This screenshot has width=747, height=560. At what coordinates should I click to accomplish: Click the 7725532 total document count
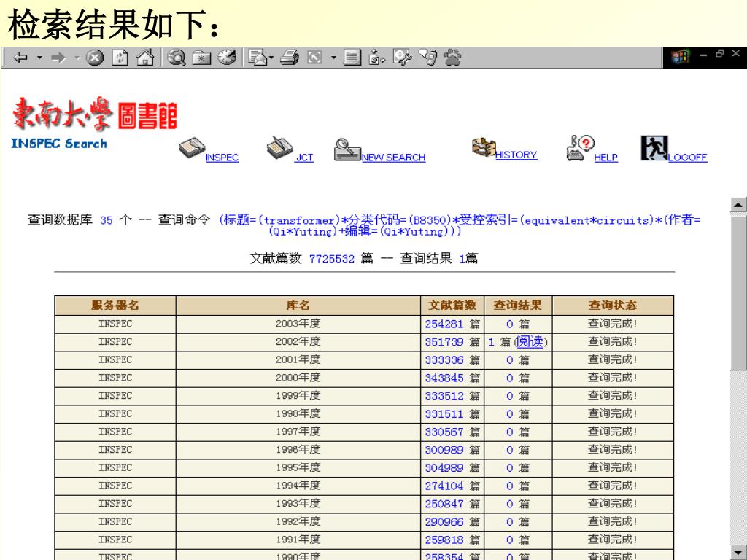coord(332,259)
